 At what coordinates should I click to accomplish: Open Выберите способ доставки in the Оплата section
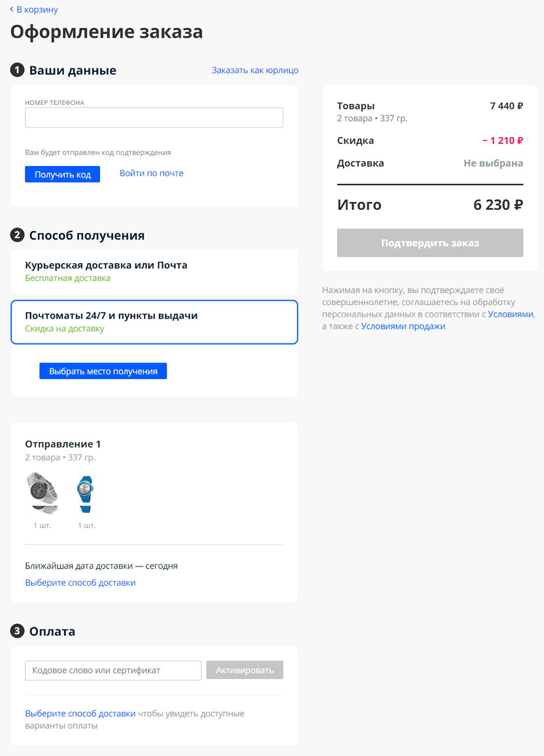(80, 713)
